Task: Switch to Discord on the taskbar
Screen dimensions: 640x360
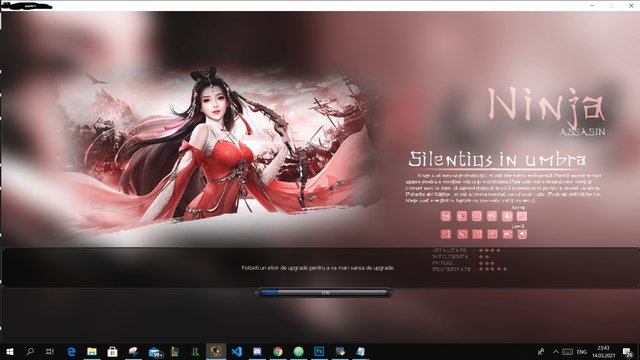Action: pos(257,351)
